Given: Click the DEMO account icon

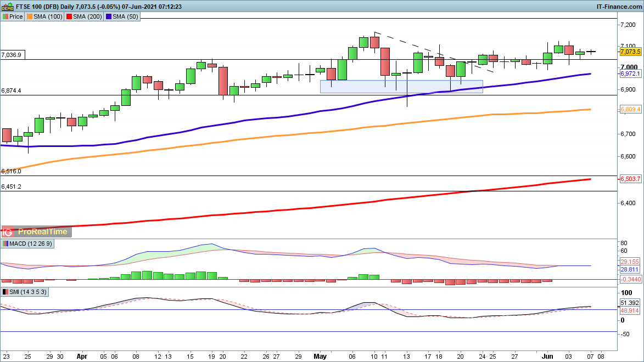Looking at the screenshot, I should [x=7, y=7].
